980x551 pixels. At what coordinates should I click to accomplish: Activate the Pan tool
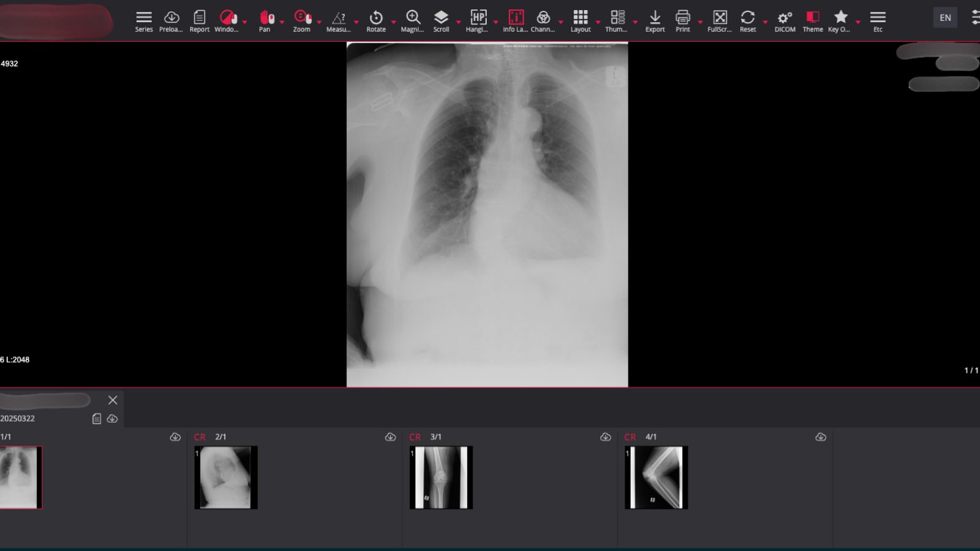coord(265,21)
